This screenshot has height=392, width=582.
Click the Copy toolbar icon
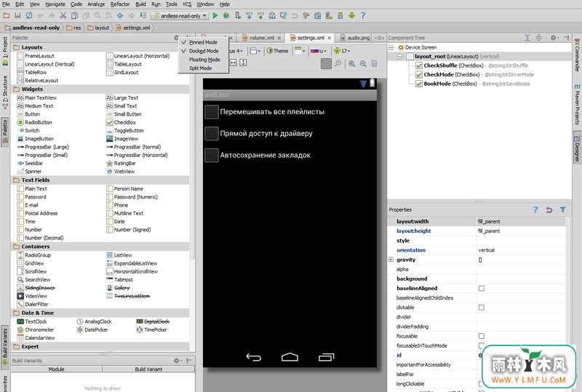pos(75,15)
